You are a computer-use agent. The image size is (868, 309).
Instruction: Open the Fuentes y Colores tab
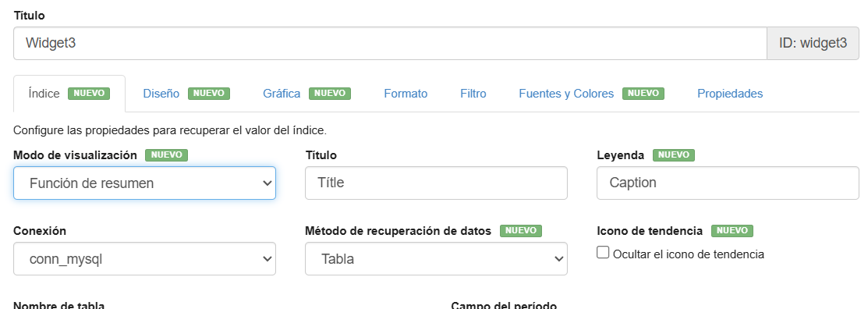591,94
